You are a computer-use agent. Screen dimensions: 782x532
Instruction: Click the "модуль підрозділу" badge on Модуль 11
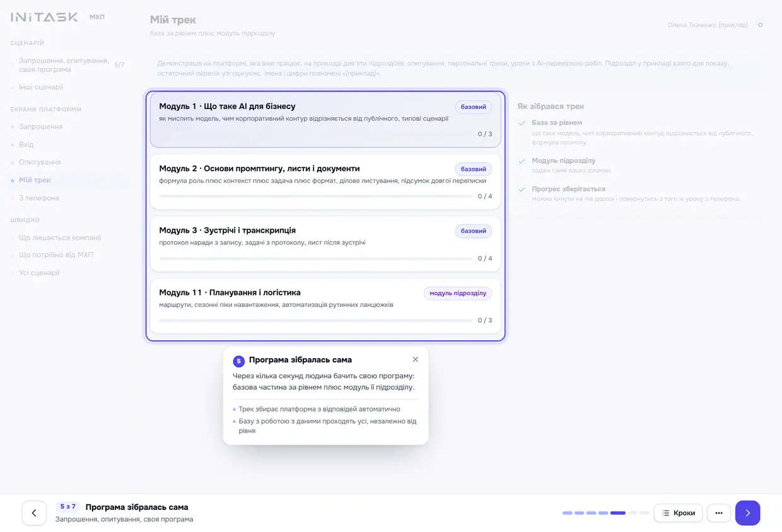[458, 293]
